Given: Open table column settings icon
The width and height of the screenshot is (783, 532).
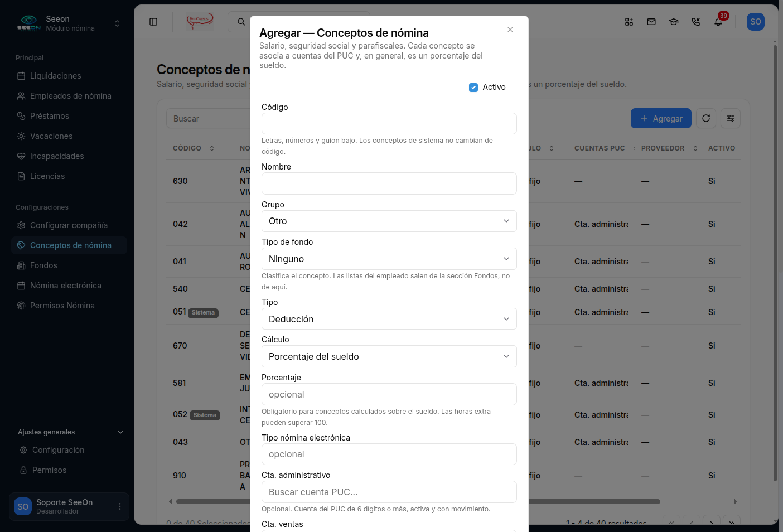Looking at the screenshot, I should (731, 118).
